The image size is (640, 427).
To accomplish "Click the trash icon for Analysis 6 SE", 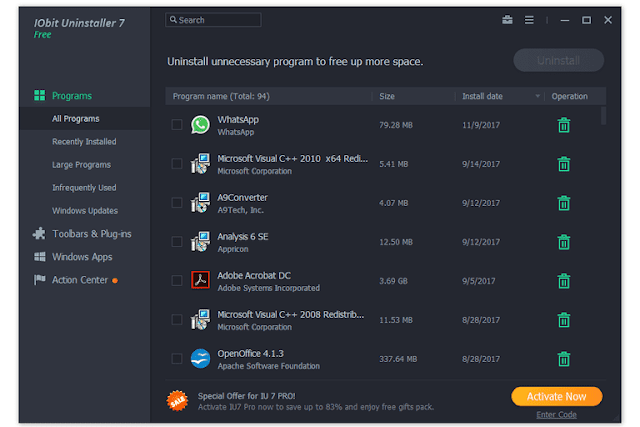I will (x=564, y=242).
